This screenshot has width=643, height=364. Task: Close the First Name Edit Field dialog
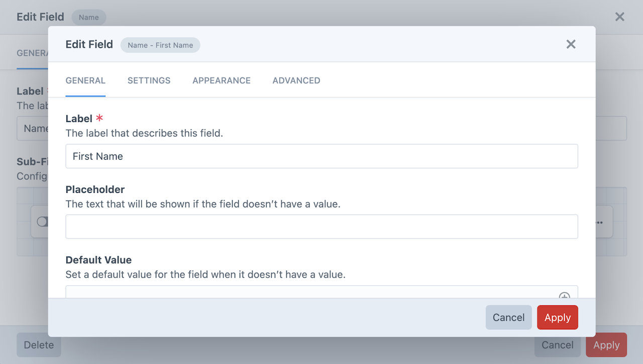click(x=571, y=44)
